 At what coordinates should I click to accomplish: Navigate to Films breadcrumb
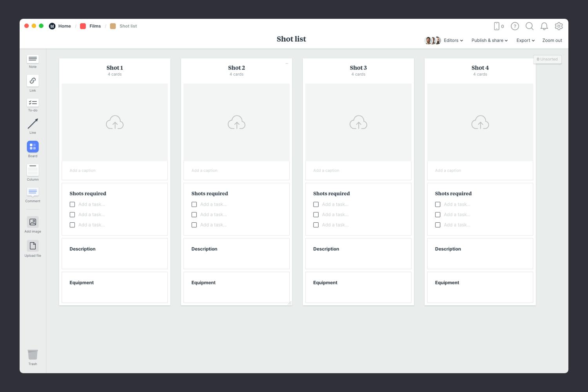[x=95, y=26]
